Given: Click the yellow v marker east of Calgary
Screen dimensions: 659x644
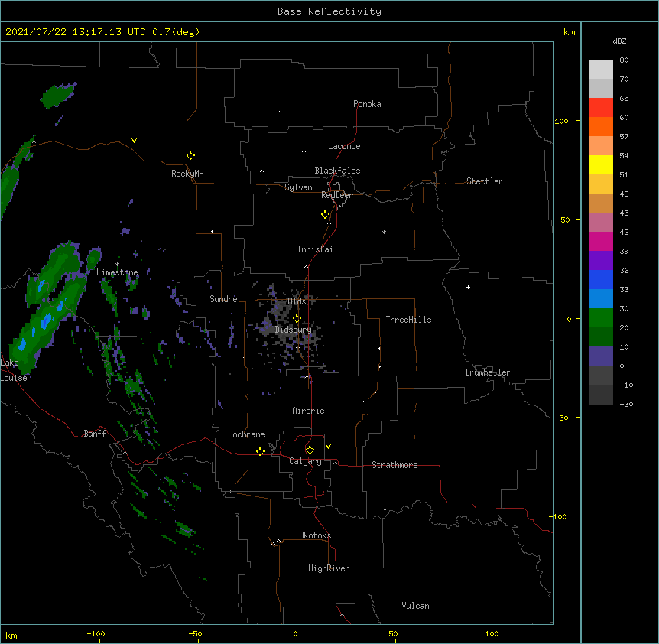Looking at the screenshot, I should 328,447.
